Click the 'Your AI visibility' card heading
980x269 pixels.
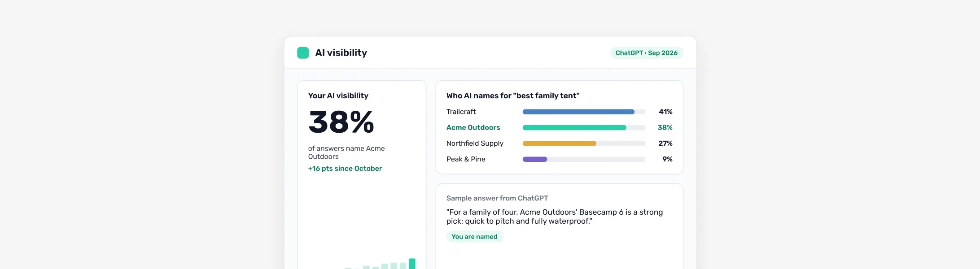point(338,95)
